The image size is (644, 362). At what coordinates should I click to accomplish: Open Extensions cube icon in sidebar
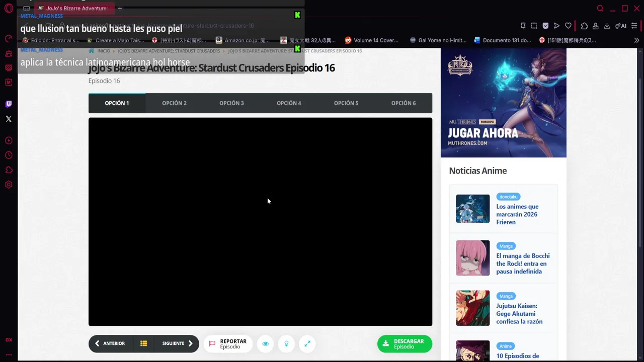click(x=9, y=170)
